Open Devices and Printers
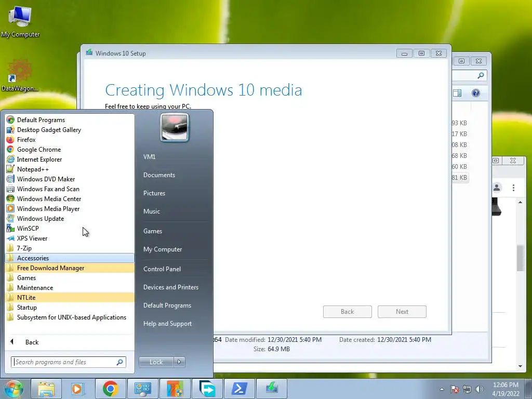Viewport: 532px width, 399px height. coord(170,287)
